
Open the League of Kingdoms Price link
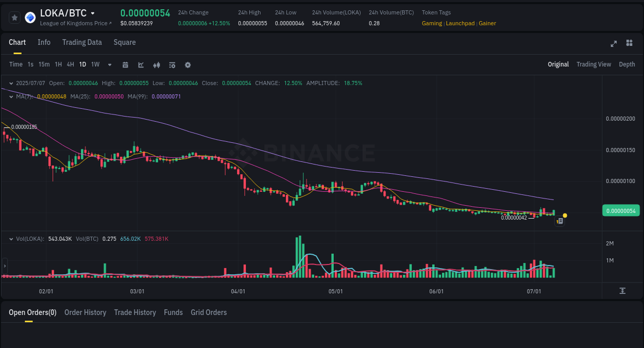pyautogui.click(x=75, y=23)
